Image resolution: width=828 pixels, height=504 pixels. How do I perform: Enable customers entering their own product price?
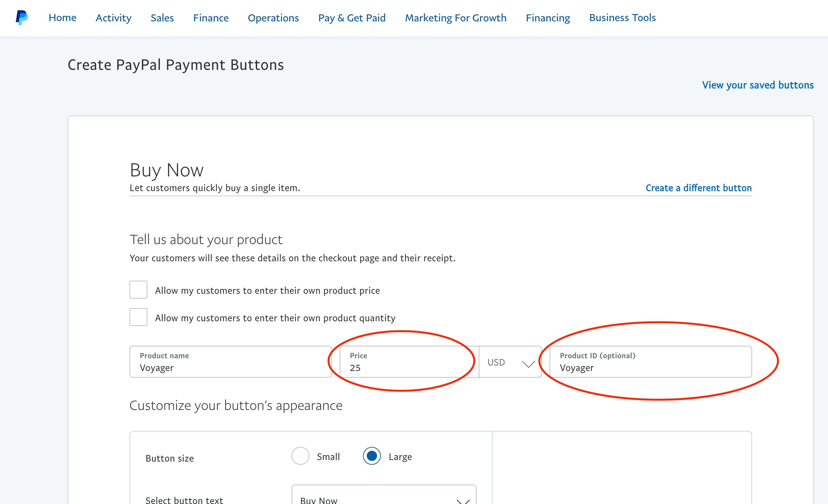point(138,290)
